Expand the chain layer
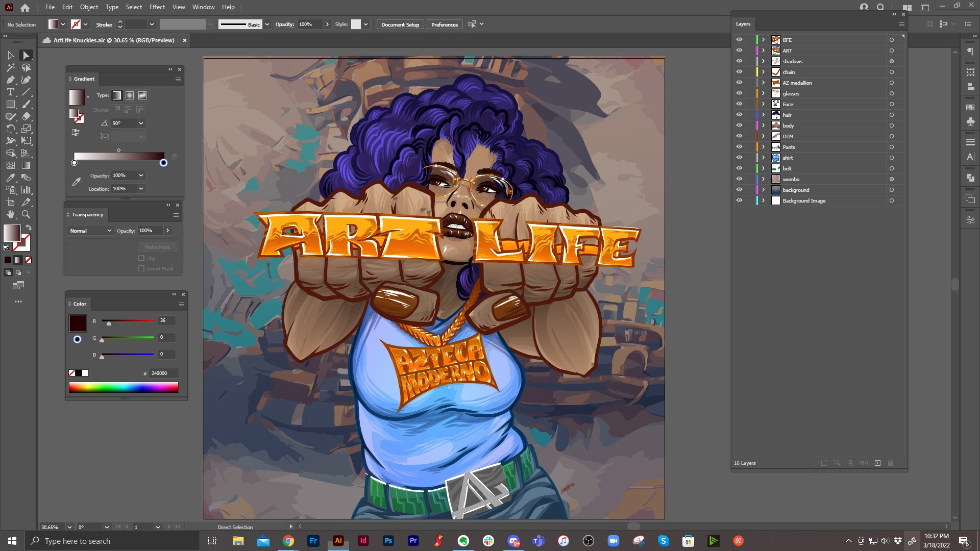This screenshot has width=980, height=551. click(x=764, y=72)
